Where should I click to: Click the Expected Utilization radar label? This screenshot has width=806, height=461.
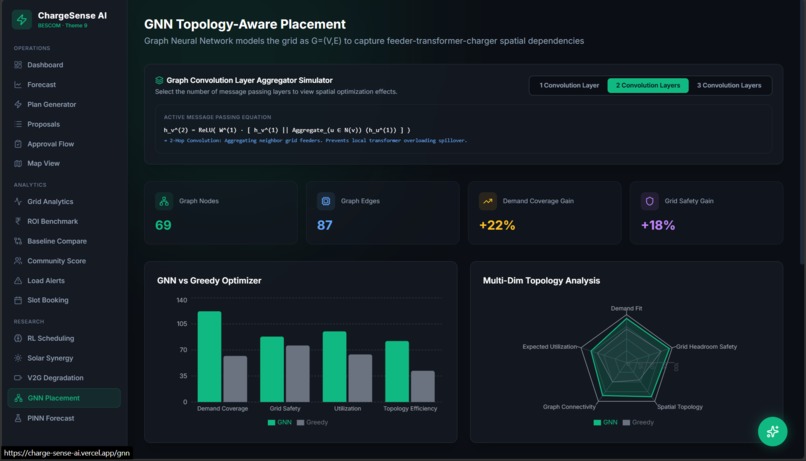550,347
